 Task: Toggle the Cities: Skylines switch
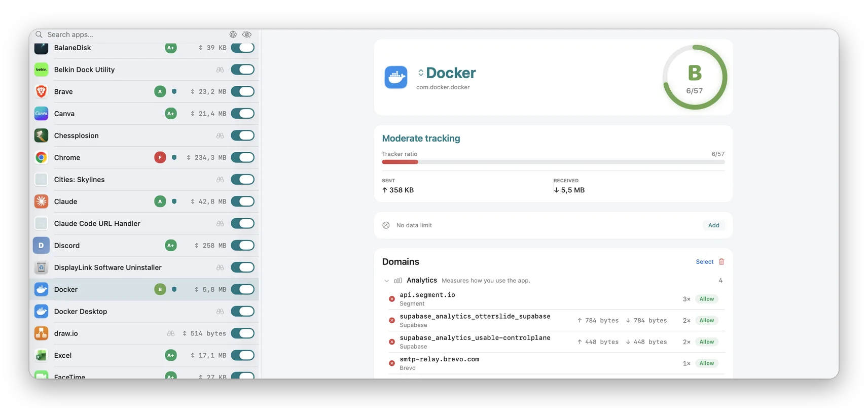(x=243, y=180)
